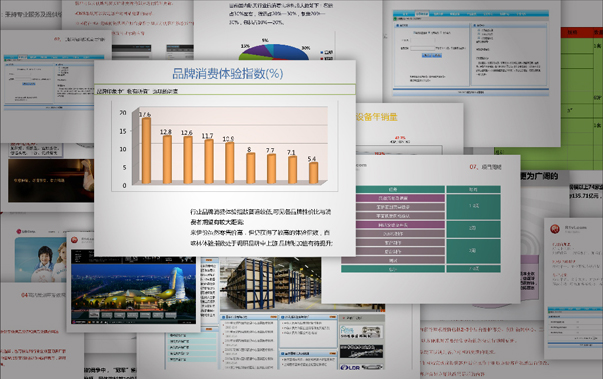Click the orange more button in the news panel header

pos(273,317)
